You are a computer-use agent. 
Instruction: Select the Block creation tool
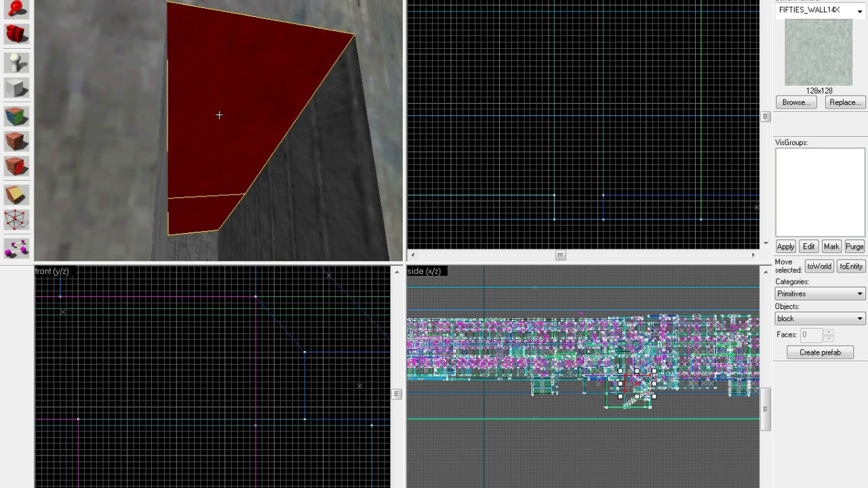point(16,87)
